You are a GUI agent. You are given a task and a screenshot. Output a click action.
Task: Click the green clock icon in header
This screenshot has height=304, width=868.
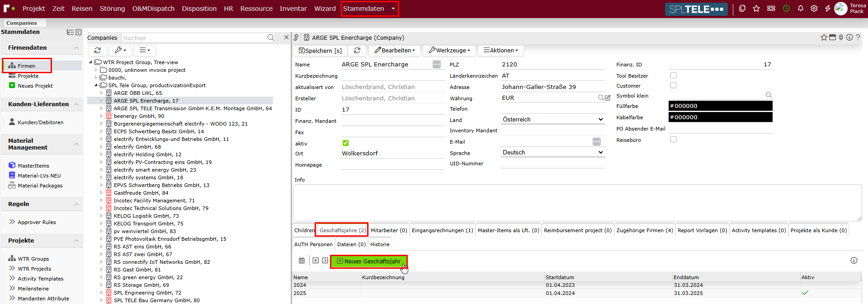pos(786,9)
